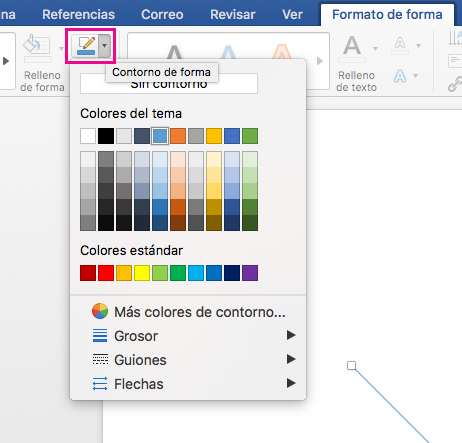This screenshot has width=462, height=443.
Task: Open the text outline dropdown arrow
Action: click(418, 45)
